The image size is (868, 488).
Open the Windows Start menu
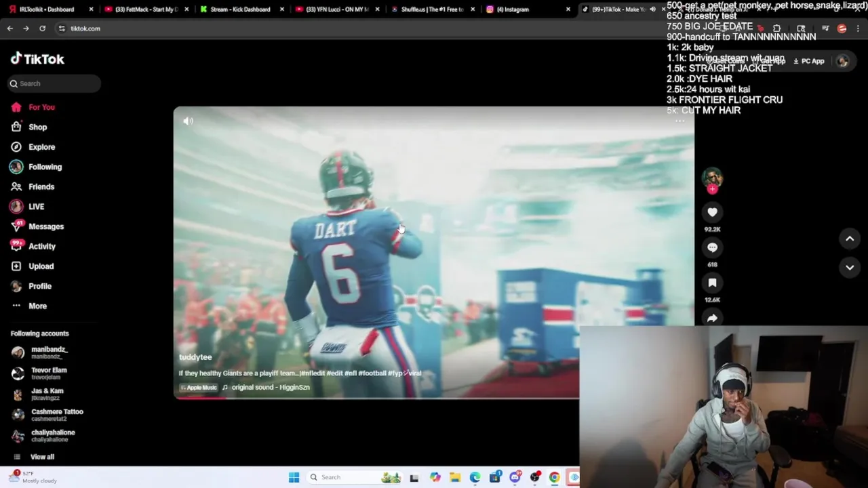pos(294,477)
